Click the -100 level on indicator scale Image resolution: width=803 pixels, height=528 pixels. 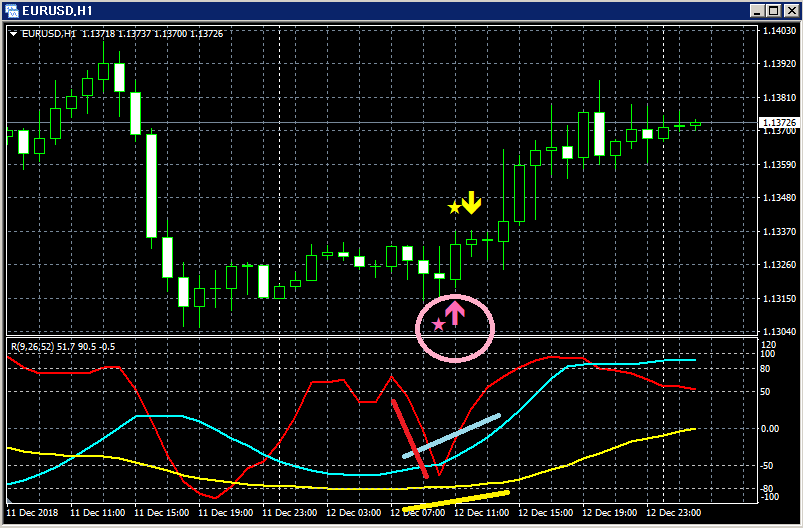click(x=770, y=497)
